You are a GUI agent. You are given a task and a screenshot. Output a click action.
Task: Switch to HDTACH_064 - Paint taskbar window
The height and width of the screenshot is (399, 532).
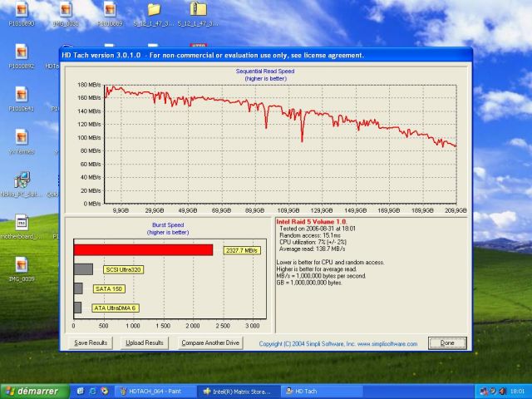click(155, 392)
